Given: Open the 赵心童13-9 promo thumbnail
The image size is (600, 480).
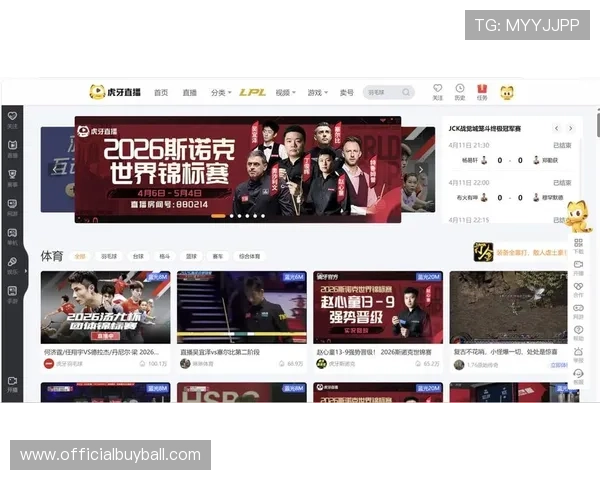Looking at the screenshot, I should pyautogui.click(x=378, y=307).
